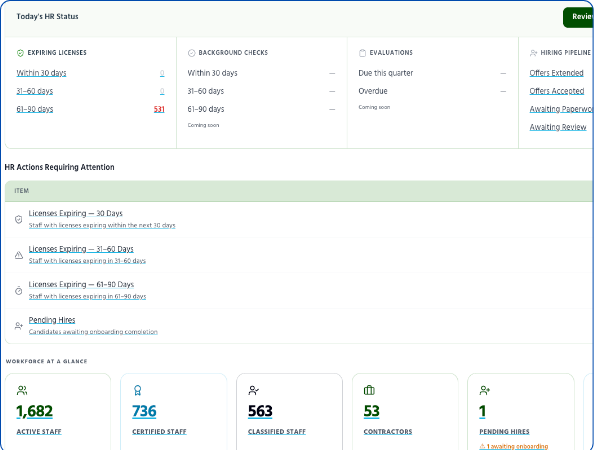Click the Pending Hires card person-plus icon

pyautogui.click(x=484, y=390)
